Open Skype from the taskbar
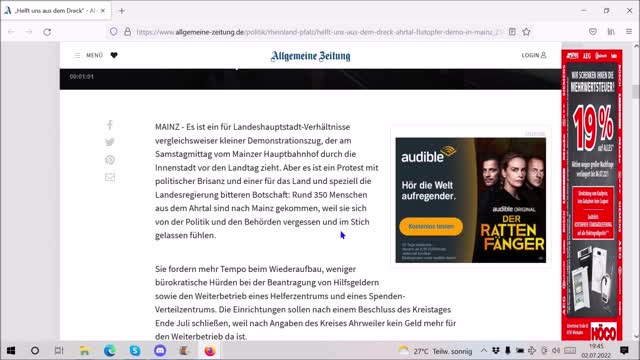 point(135,351)
